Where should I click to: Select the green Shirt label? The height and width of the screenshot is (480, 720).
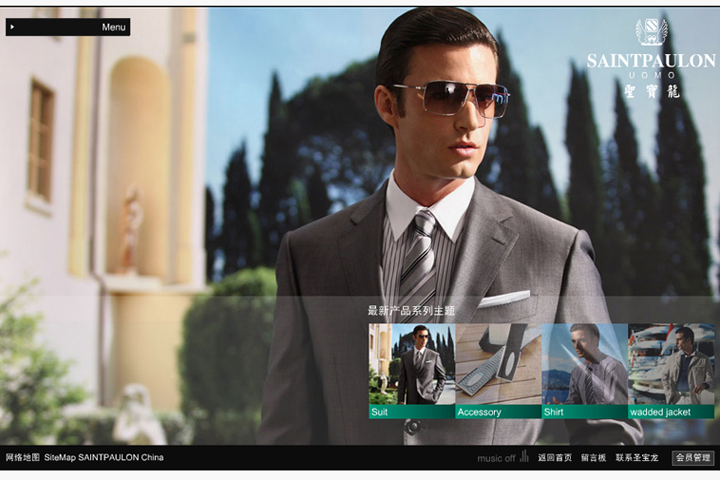584,412
